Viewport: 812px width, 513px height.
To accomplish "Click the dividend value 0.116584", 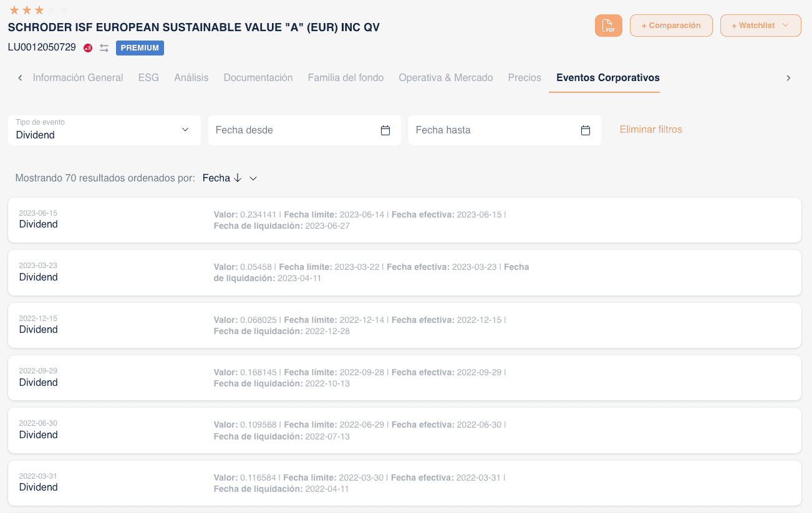I will click(x=258, y=477).
